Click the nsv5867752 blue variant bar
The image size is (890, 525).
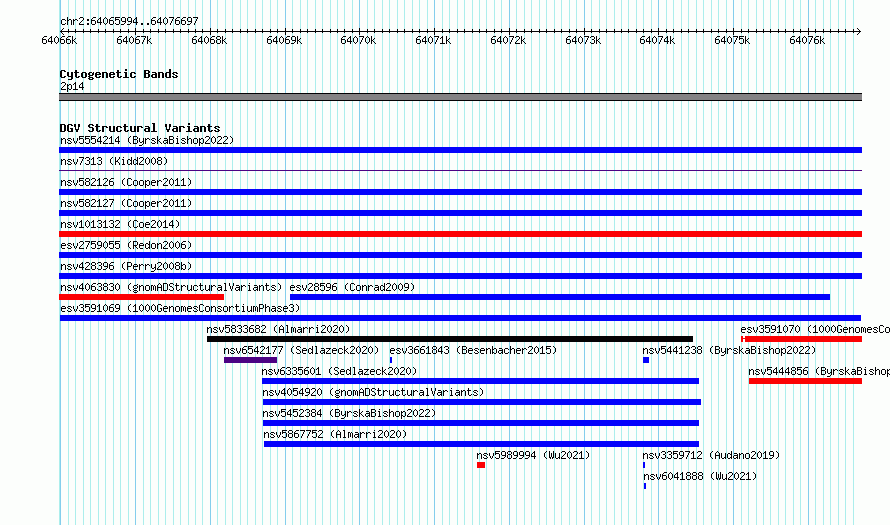point(481,444)
